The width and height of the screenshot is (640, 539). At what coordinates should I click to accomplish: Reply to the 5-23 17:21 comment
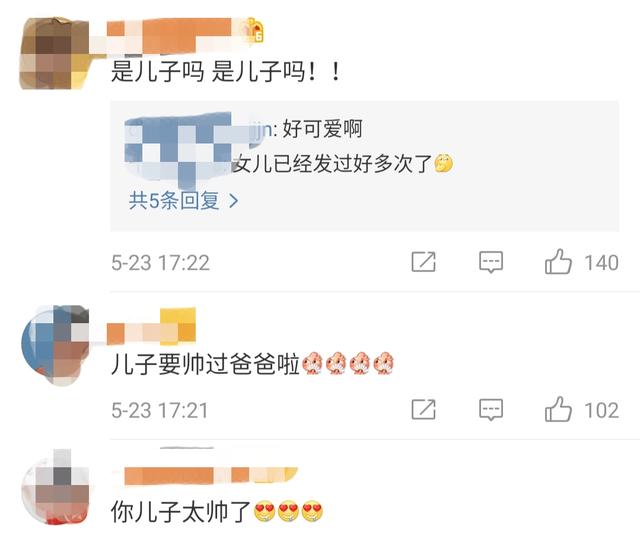point(491,410)
